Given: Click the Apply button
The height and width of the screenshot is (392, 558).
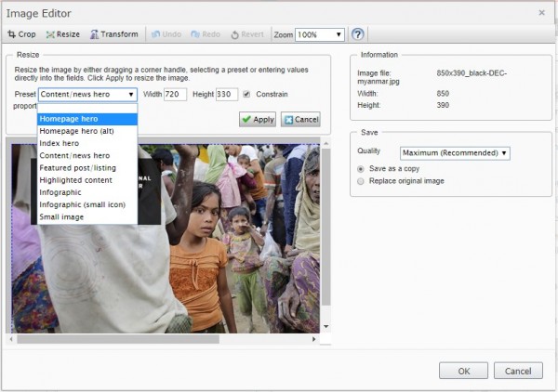Looking at the screenshot, I should point(258,120).
